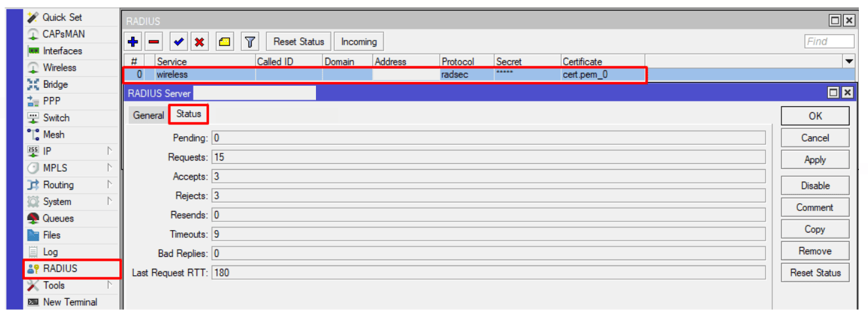Expand MPLS submenu arrow
Viewport: 868px width, 310px height.
click(110, 168)
